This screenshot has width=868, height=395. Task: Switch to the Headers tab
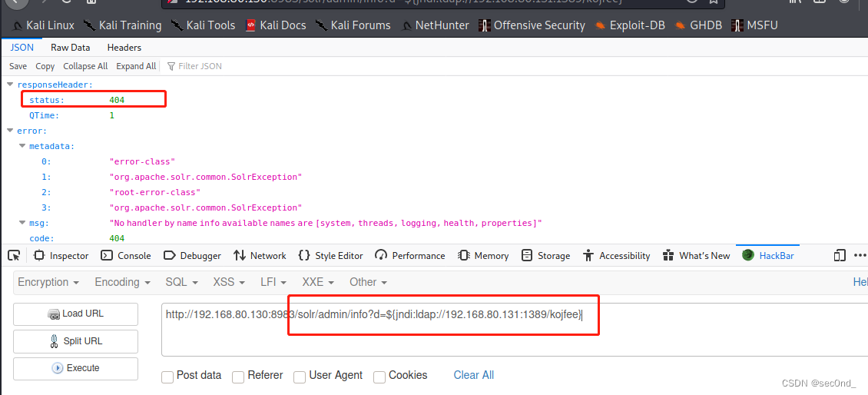[x=124, y=47]
